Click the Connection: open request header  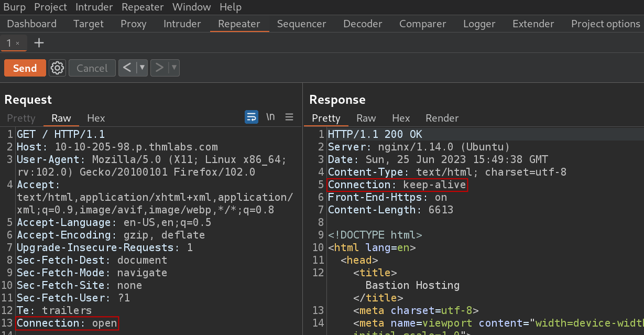click(67, 323)
